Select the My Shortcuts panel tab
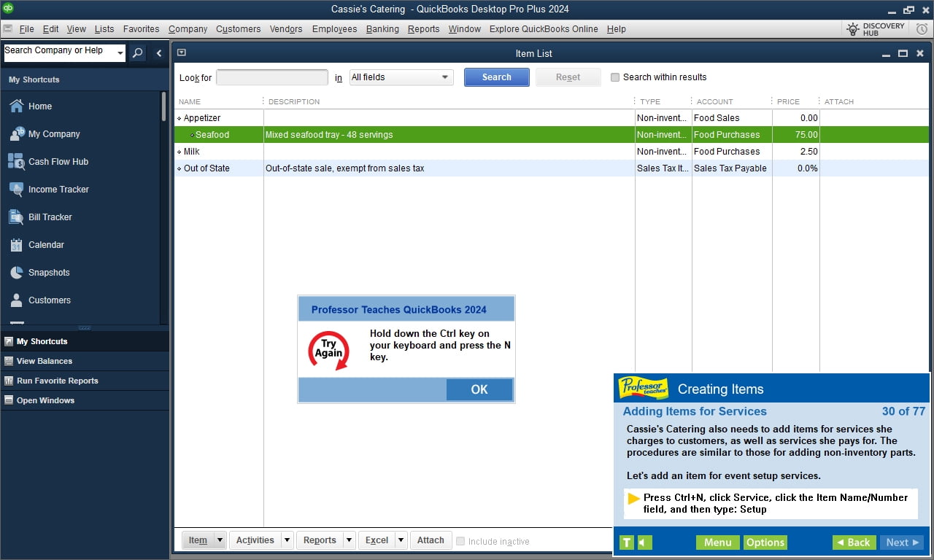 click(x=85, y=341)
